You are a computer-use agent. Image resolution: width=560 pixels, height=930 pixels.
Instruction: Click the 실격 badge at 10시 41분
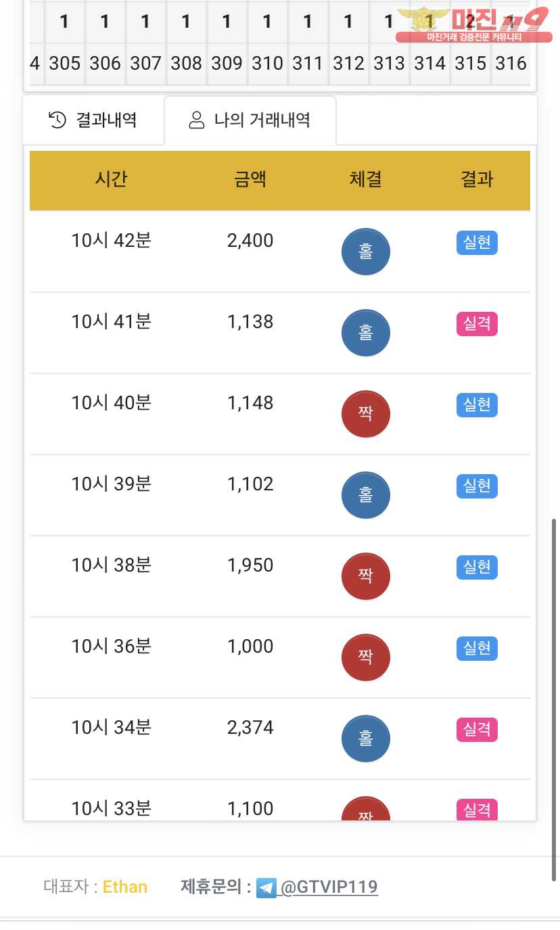477,324
